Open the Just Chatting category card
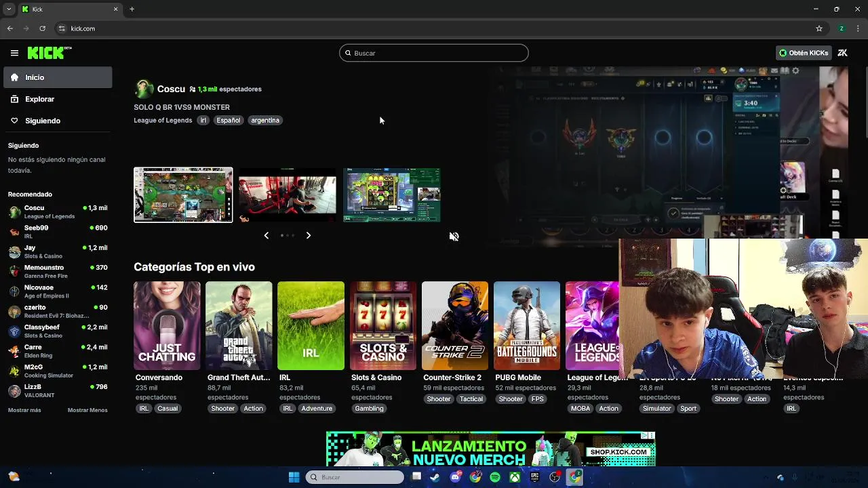 (167, 325)
